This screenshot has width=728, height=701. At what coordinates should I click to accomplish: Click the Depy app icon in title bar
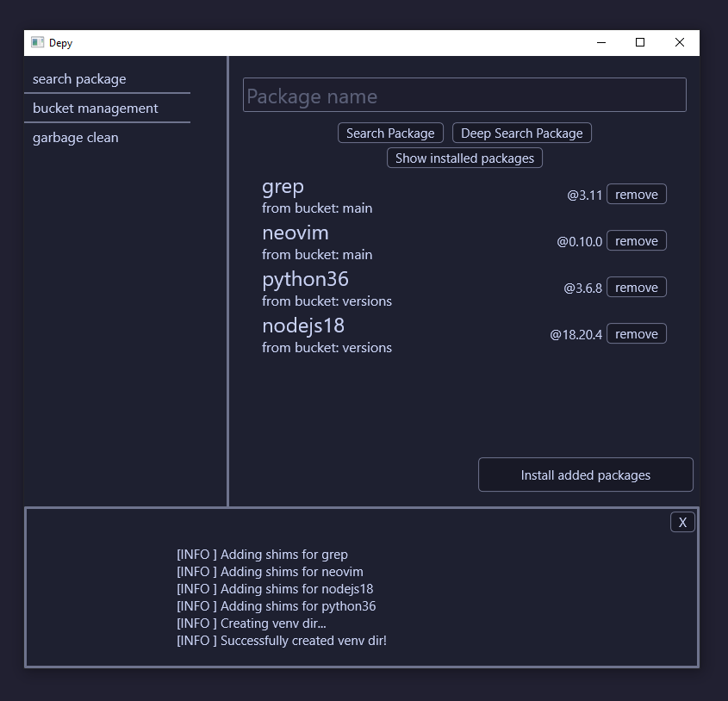37,43
